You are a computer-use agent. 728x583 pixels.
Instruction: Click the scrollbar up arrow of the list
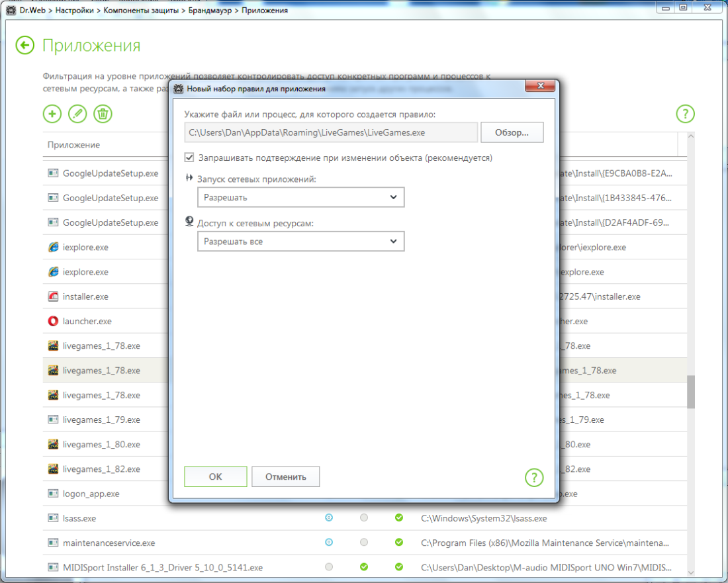click(691, 136)
